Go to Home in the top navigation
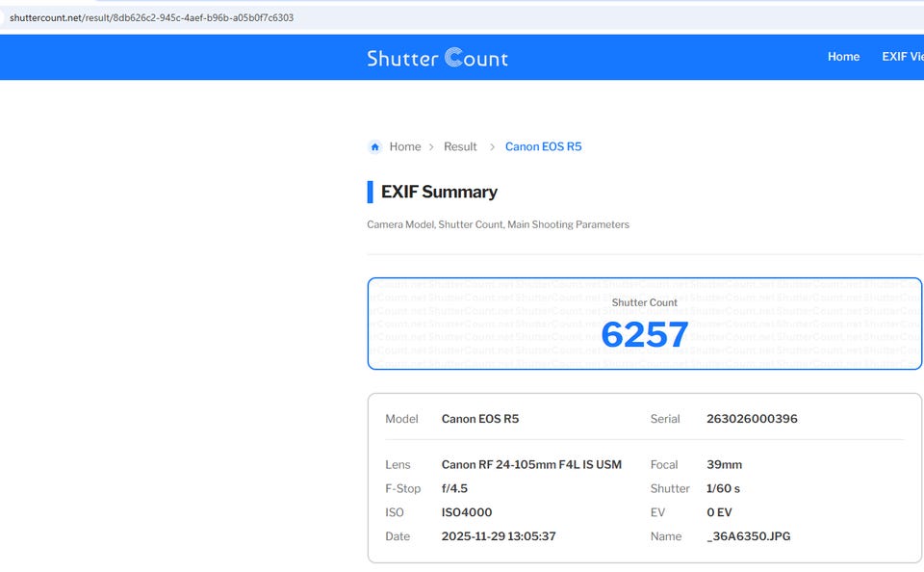 click(843, 57)
